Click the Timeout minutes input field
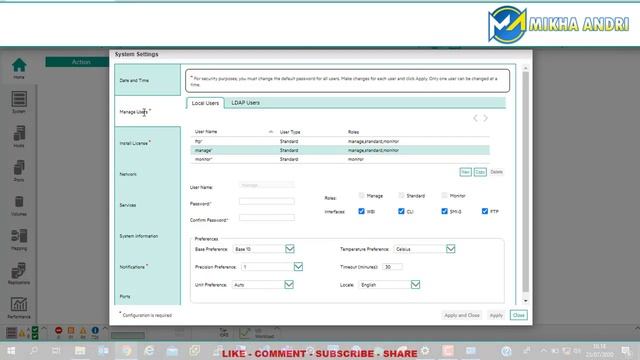Viewport: 640px width, 360px height. pos(392,267)
